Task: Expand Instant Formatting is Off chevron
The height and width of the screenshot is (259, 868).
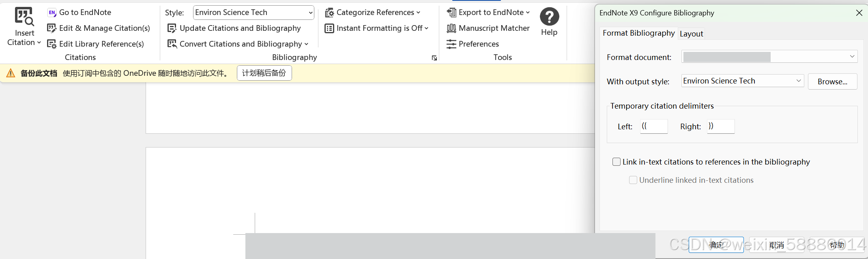Action: 426,28
